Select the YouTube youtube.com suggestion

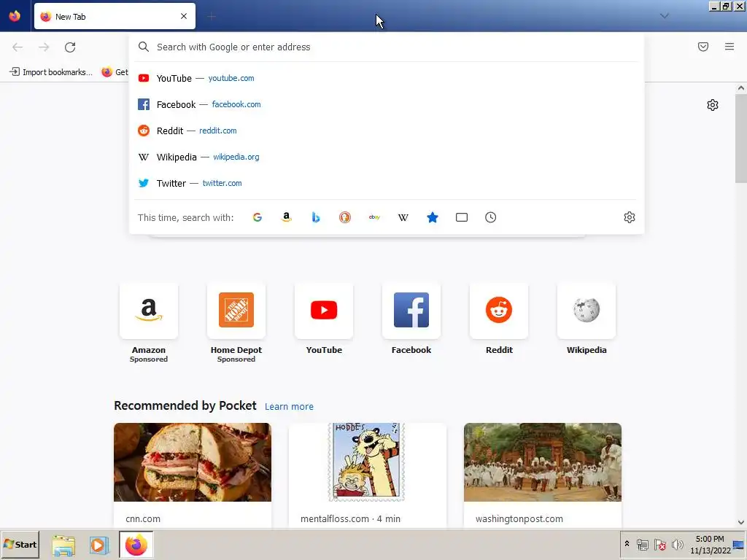click(x=387, y=78)
